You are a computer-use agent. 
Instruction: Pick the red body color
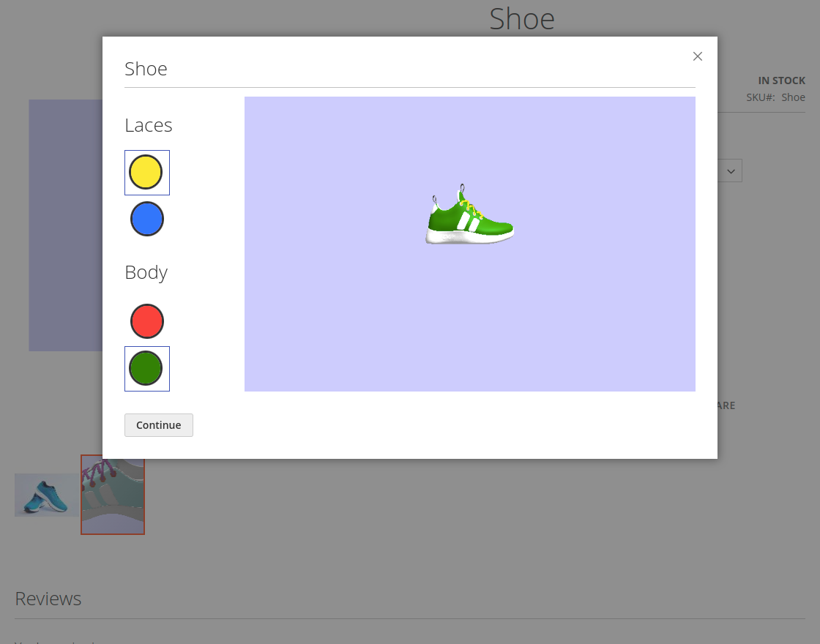coord(146,321)
